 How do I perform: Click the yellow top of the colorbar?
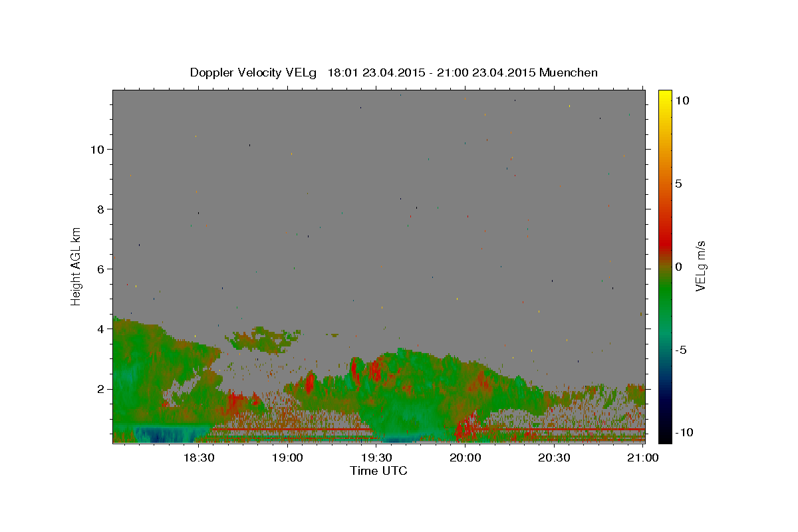[664, 96]
